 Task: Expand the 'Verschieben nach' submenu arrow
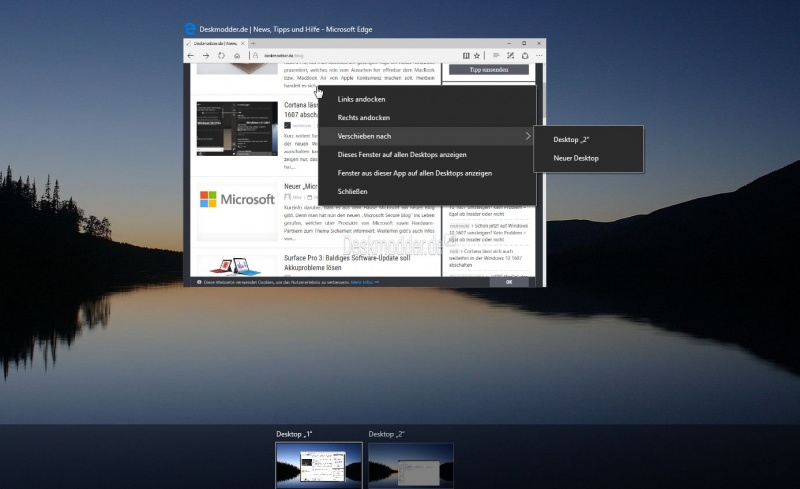(527, 136)
